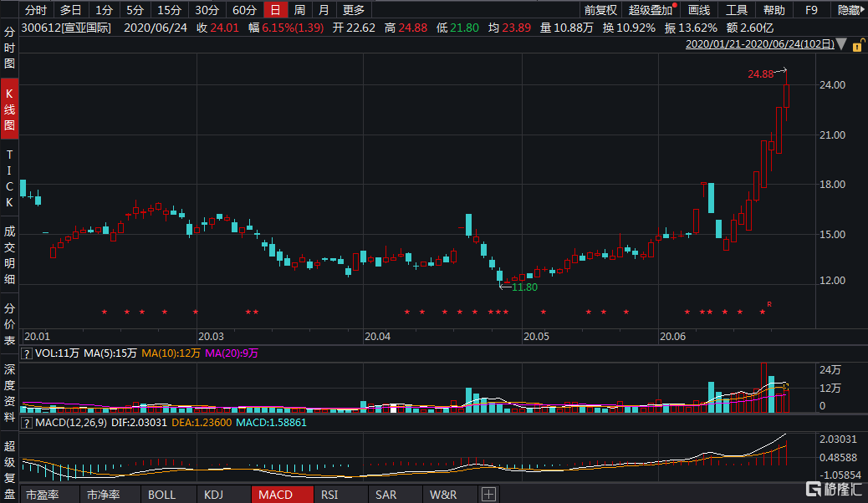The image size is (868, 503).
Task: Open TICK view in left sidebar
Action: tap(9, 178)
